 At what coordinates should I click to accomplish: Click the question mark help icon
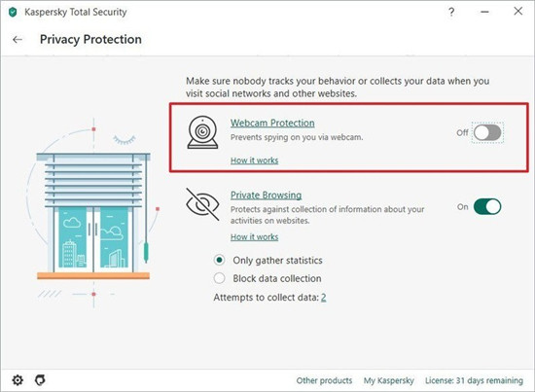[x=451, y=12]
